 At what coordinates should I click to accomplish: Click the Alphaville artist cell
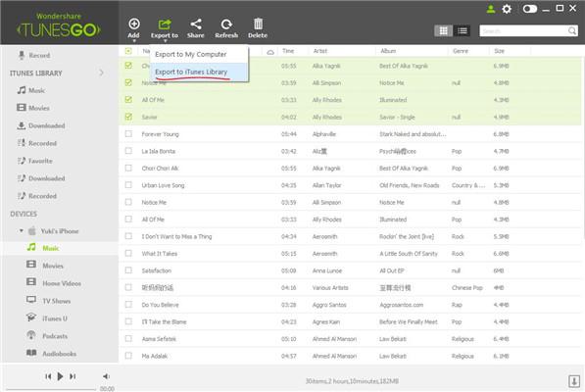[324, 134]
